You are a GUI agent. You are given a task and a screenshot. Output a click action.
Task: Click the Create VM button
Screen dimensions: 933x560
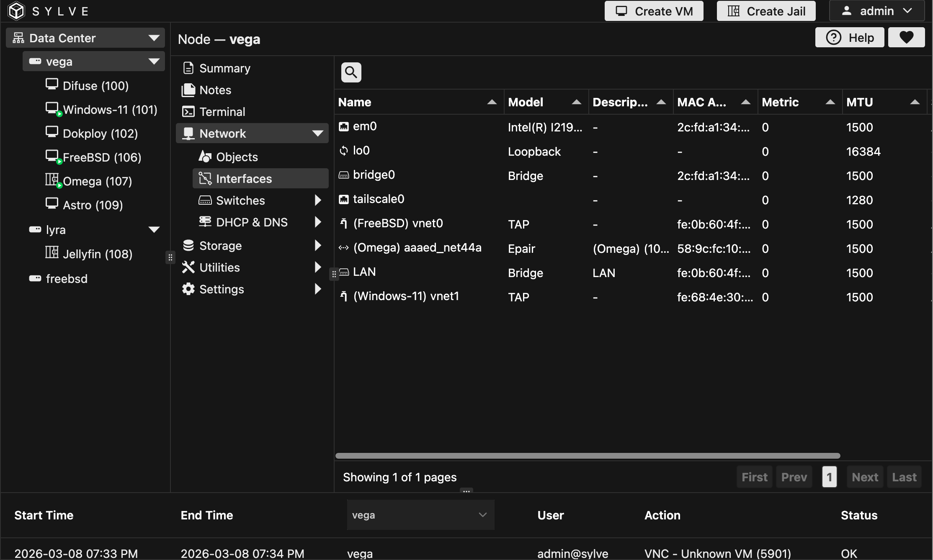tap(654, 11)
